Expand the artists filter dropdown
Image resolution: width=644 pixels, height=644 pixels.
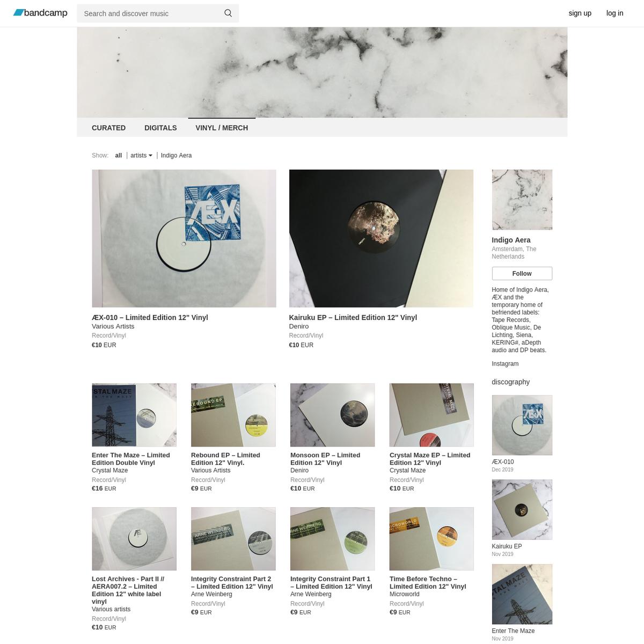click(x=141, y=156)
